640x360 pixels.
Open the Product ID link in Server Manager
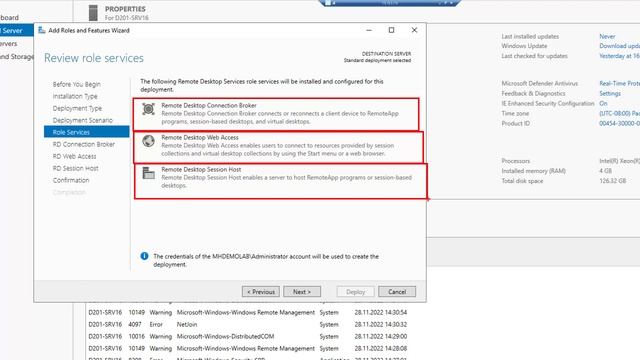tap(619, 123)
